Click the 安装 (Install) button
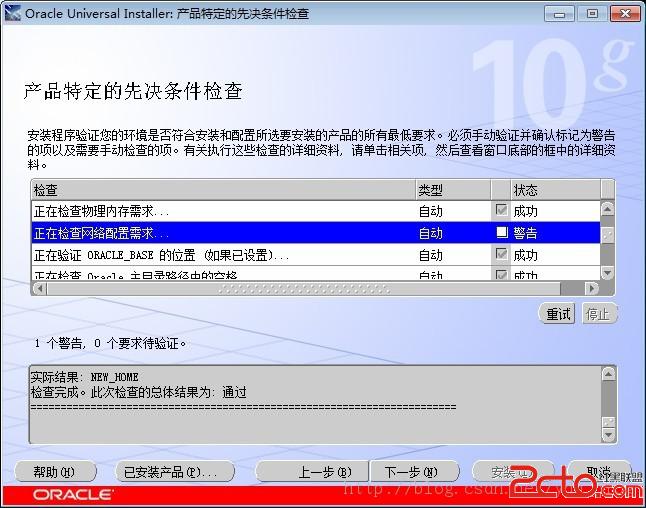The image size is (646, 508). tap(513, 472)
